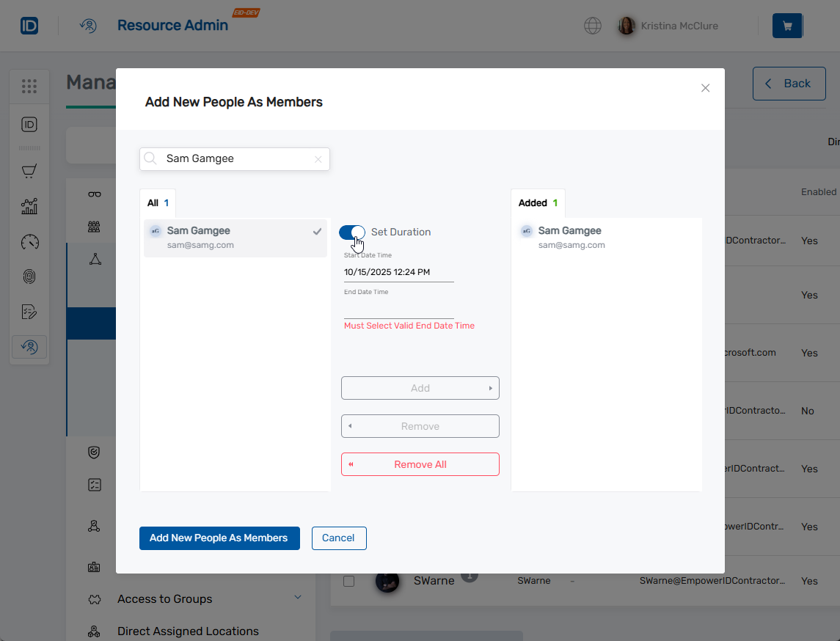Image resolution: width=840 pixels, height=641 pixels.
Task: Switch to the Added tab
Action: pyautogui.click(x=538, y=203)
